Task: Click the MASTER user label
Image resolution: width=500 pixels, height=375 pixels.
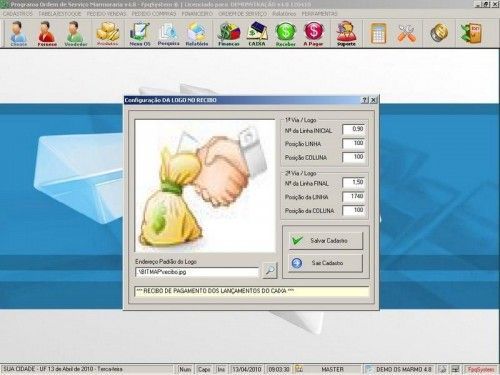Action: (x=332, y=369)
